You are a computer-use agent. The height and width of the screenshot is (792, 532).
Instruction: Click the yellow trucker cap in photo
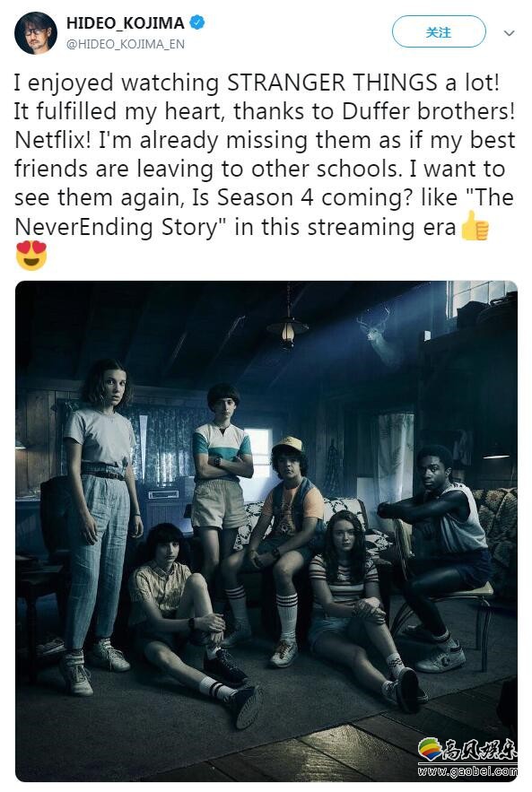288,445
